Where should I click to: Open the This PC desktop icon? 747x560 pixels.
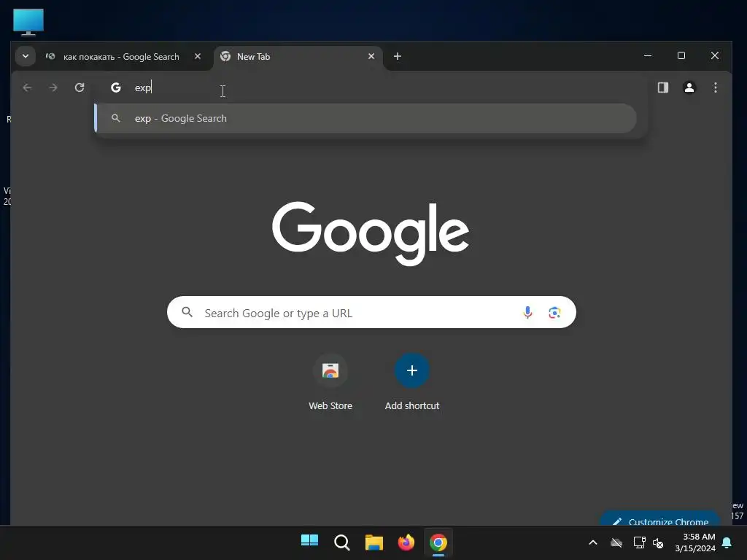pyautogui.click(x=28, y=22)
